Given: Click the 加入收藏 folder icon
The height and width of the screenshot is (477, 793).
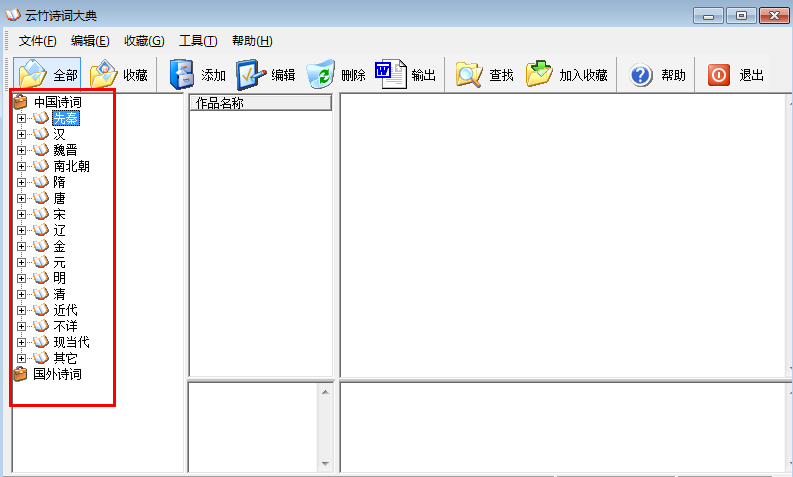Looking at the screenshot, I should 539,74.
